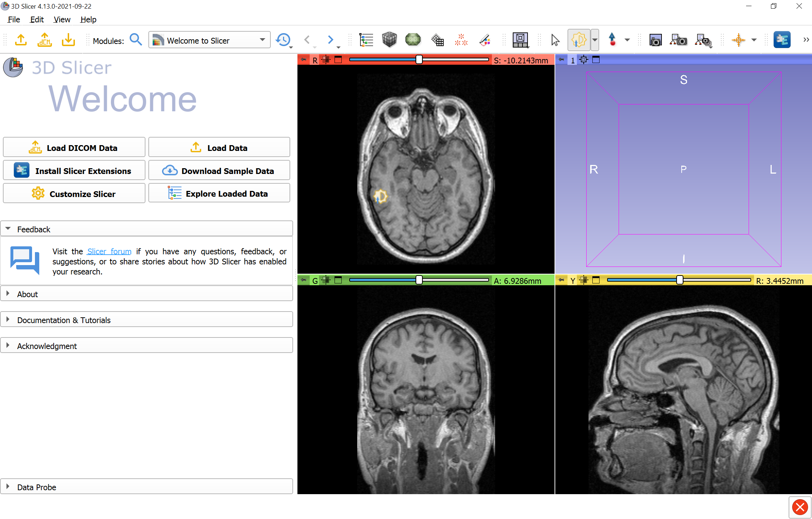Maximize the red slice view
The image size is (812, 519).
coord(338,60)
